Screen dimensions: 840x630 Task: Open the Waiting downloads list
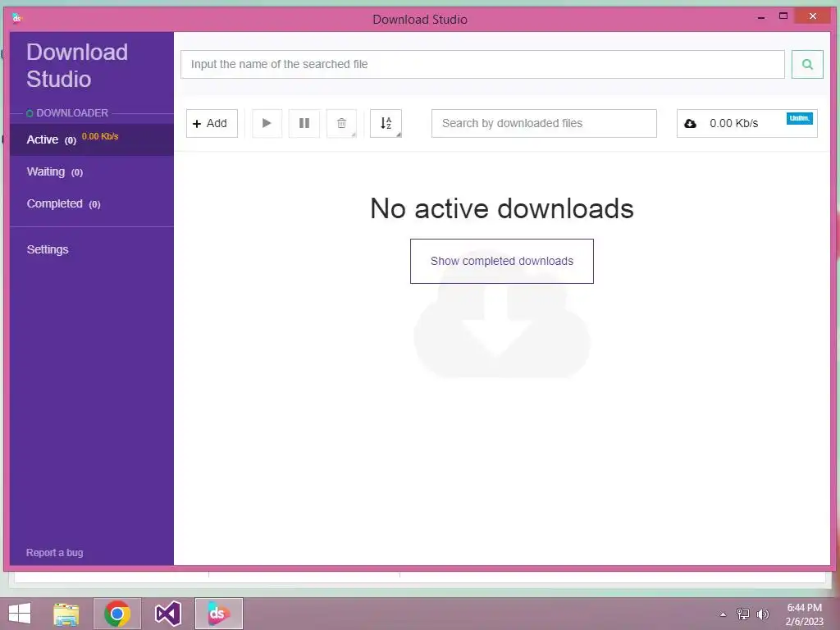point(92,172)
